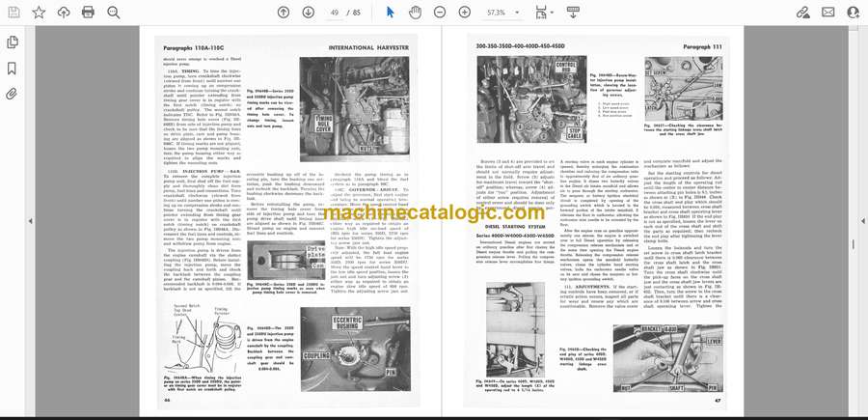Go to the previous page with the up arrow

(284, 13)
